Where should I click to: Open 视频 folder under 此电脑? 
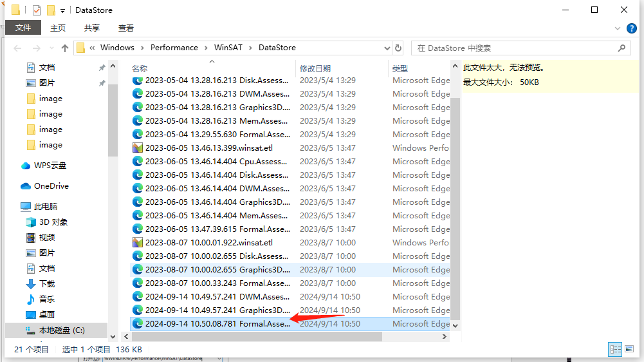coord(46,237)
